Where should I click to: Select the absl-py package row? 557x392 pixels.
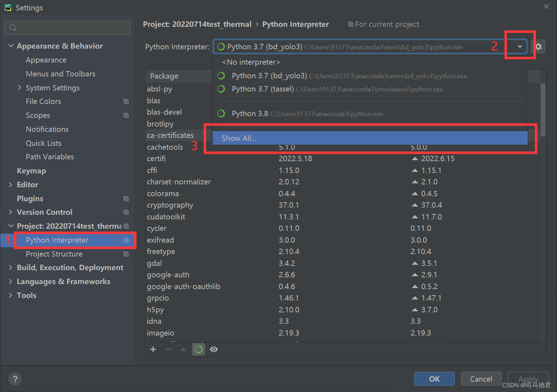tap(179, 89)
